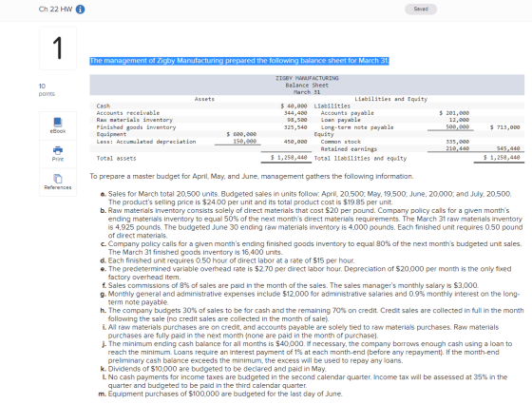Click Total assets amount $1,258,440
The height and width of the screenshot is (404, 532).
point(289,158)
